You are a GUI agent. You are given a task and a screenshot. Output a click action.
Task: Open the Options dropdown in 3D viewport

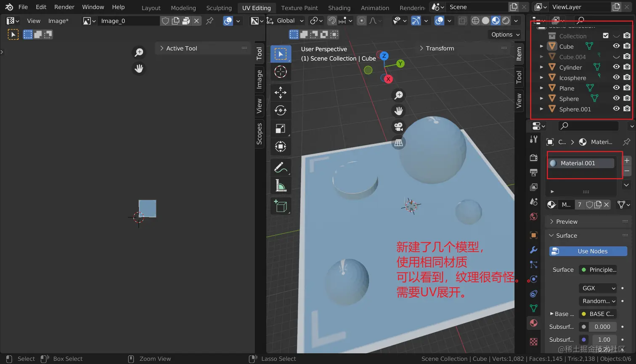[x=505, y=34]
